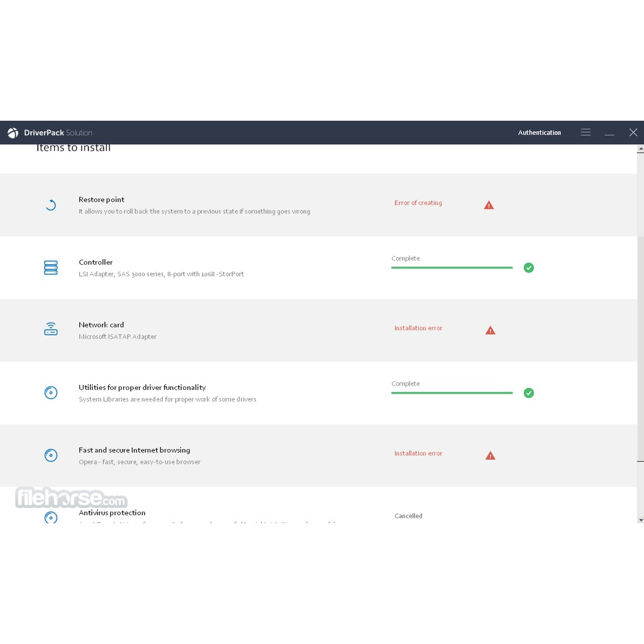Click the DriverPack Solution logo icon
Viewport: 644px width, 644px height.
click(x=13, y=133)
